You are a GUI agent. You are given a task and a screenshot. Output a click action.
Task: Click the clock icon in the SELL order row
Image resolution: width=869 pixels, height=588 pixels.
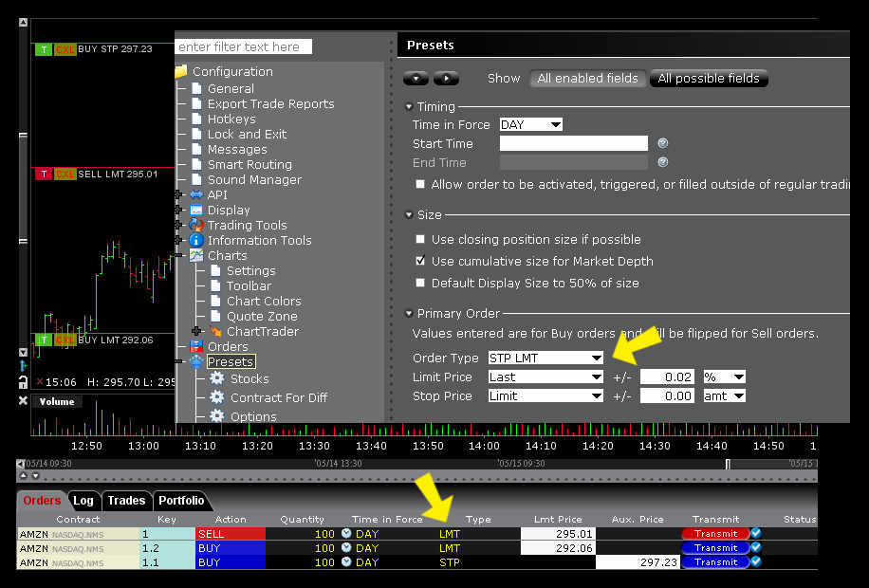[346, 533]
